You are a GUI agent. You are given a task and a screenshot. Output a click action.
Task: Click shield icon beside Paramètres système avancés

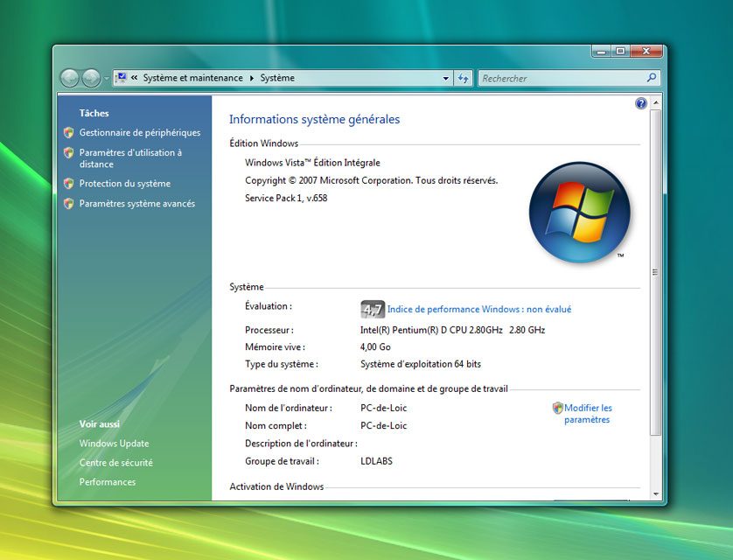tap(69, 203)
